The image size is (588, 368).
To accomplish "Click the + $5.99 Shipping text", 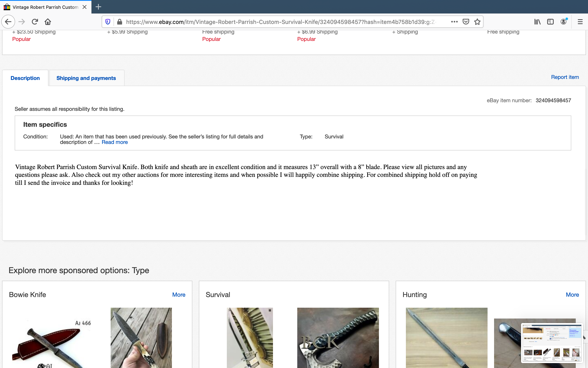I will (x=127, y=32).
